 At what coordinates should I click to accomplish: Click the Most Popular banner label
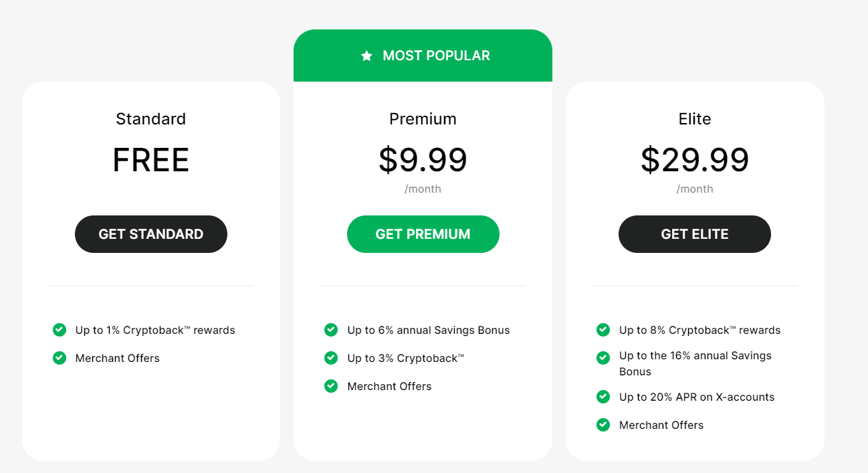click(436, 56)
